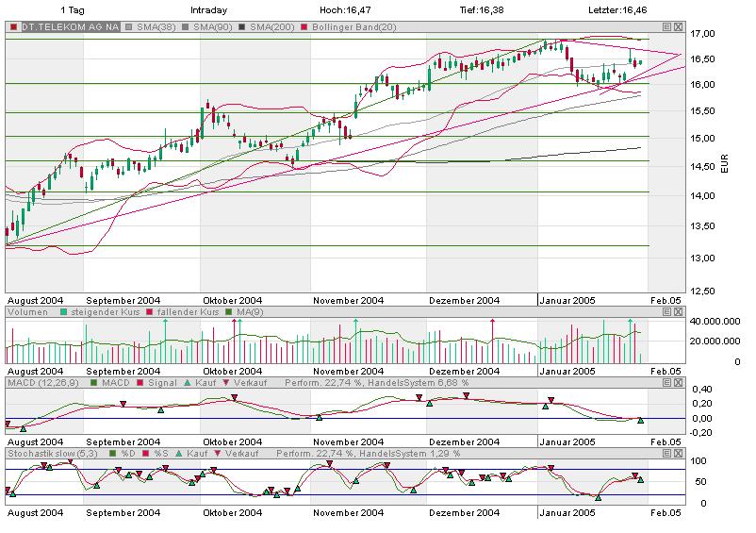Screen dimensions: 756x533
Task: Open settings icon of MACD panel
Action: (x=666, y=382)
